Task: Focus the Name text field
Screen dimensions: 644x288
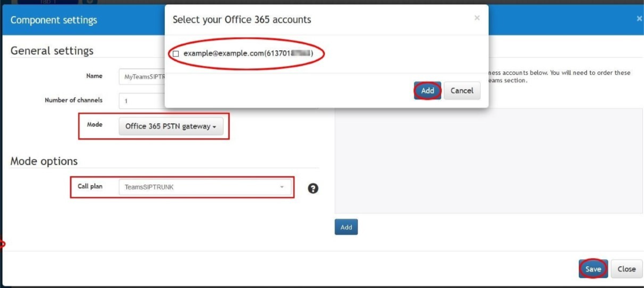Action: [142, 77]
